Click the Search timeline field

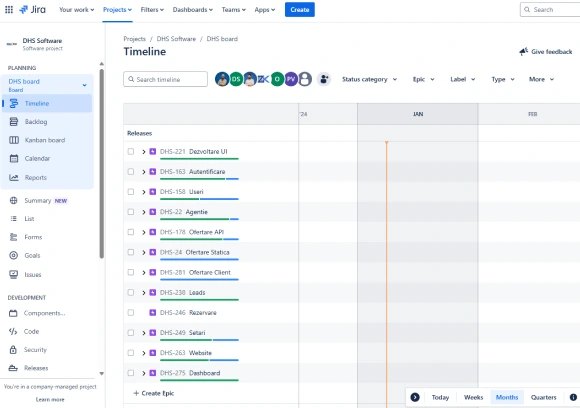(165, 79)
